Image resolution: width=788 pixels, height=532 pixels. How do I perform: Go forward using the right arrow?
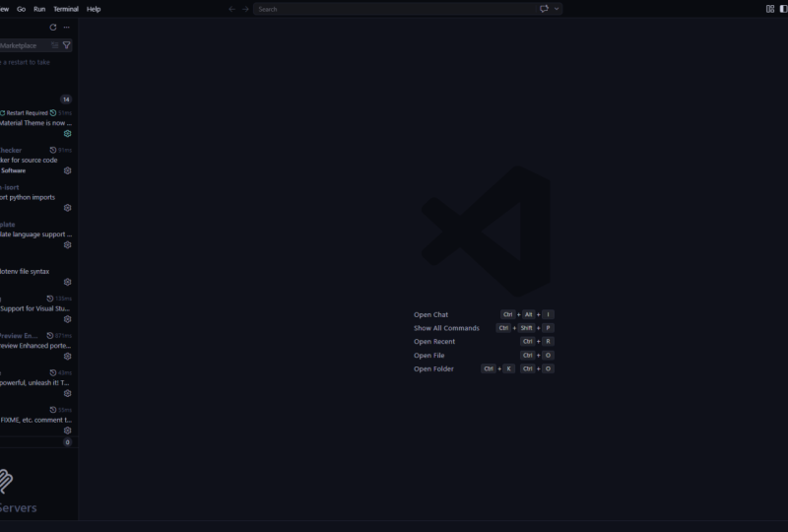click(245, 9)
